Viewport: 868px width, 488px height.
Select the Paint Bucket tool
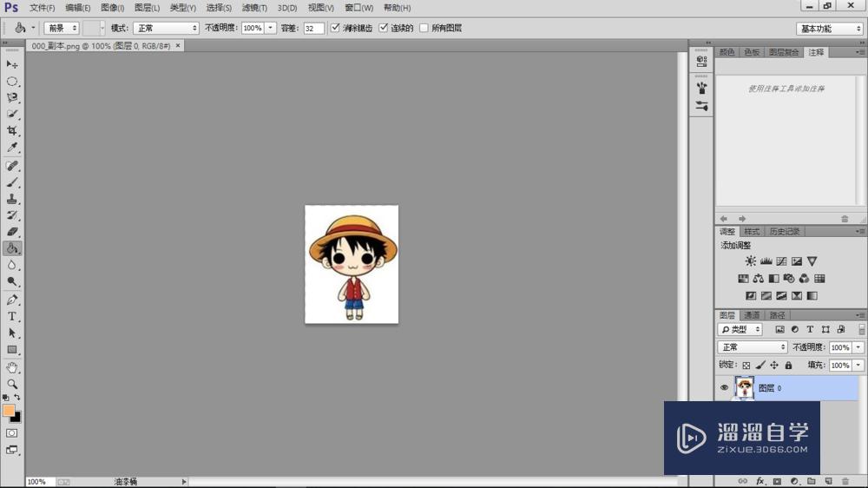(x=11, y=248)
